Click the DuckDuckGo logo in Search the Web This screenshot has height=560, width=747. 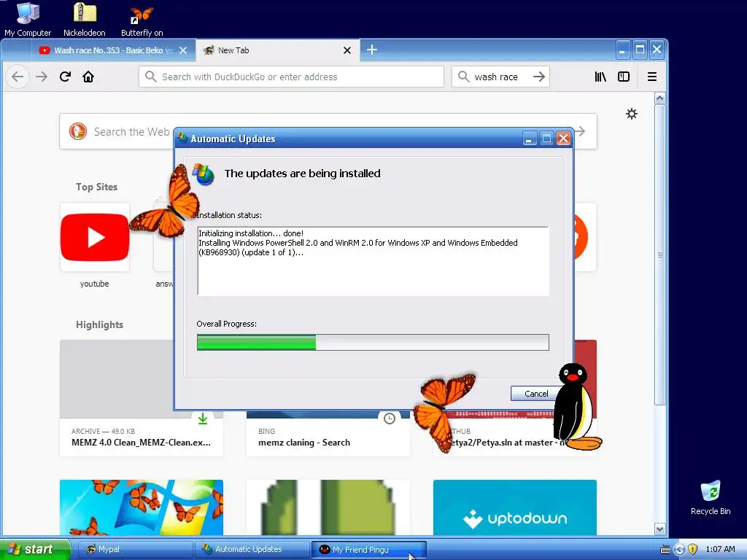78,131
